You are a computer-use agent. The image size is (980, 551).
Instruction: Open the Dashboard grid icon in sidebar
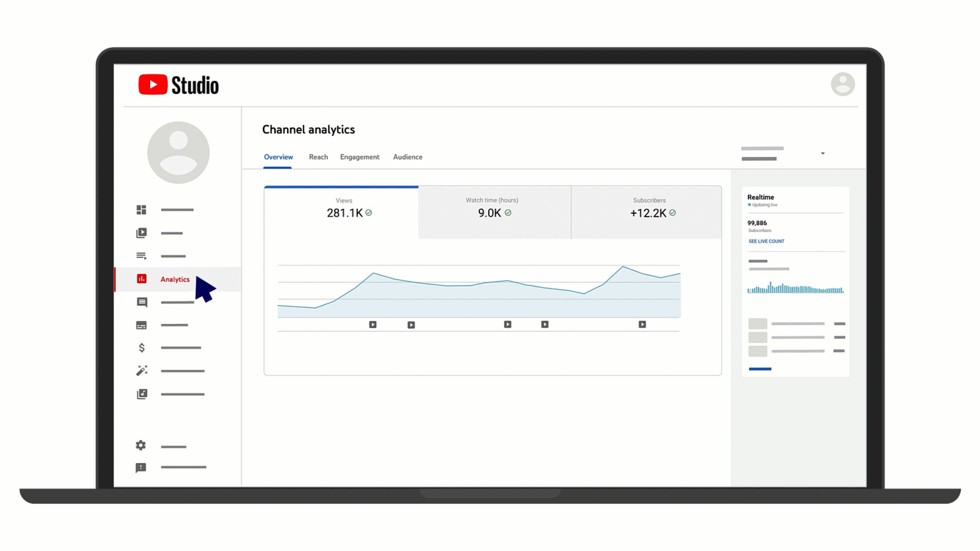point(141,210)
